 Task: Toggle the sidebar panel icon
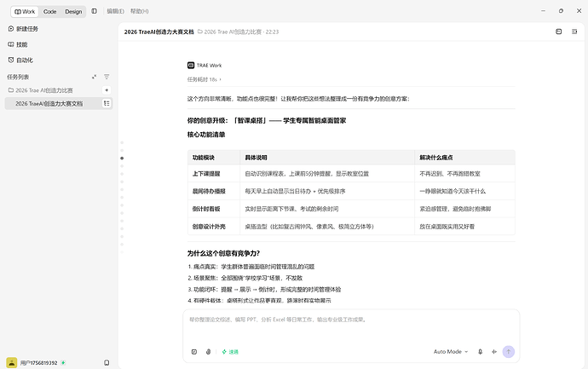point(94,11)
